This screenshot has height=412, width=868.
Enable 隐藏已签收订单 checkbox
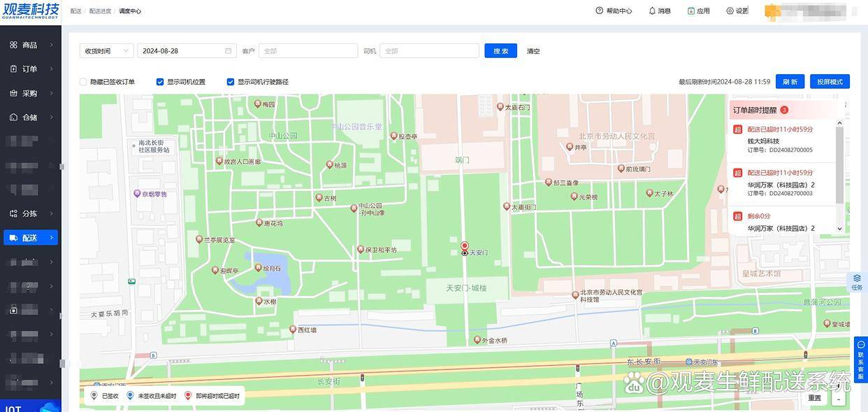click(83, 82)
